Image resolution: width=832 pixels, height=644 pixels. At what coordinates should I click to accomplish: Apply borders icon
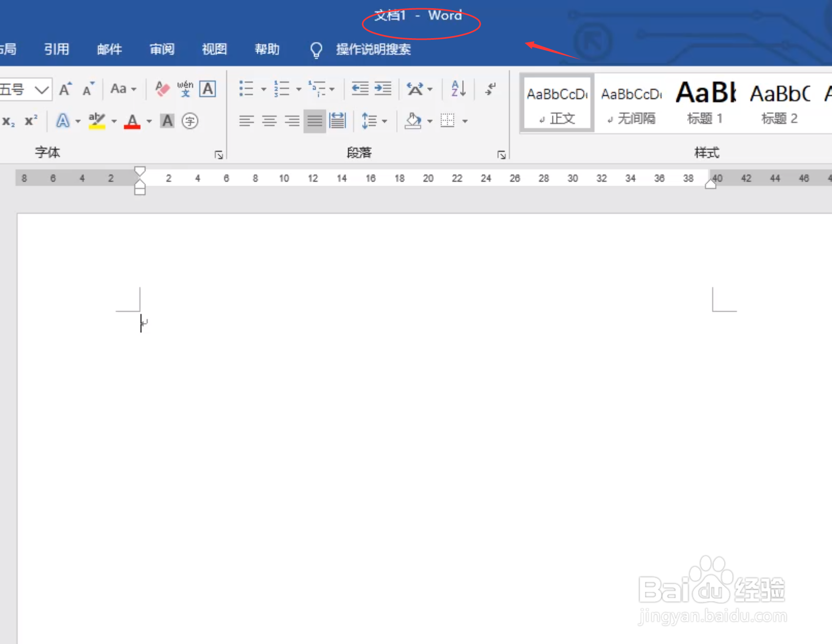(448, 121)
